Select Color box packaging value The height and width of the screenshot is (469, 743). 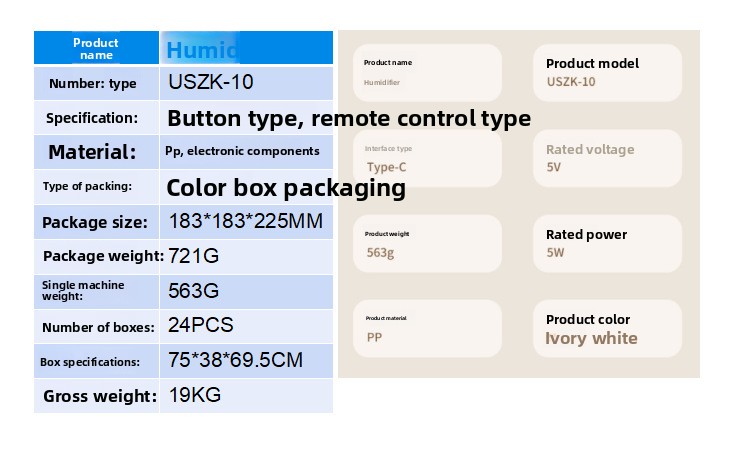click(286, 187)
